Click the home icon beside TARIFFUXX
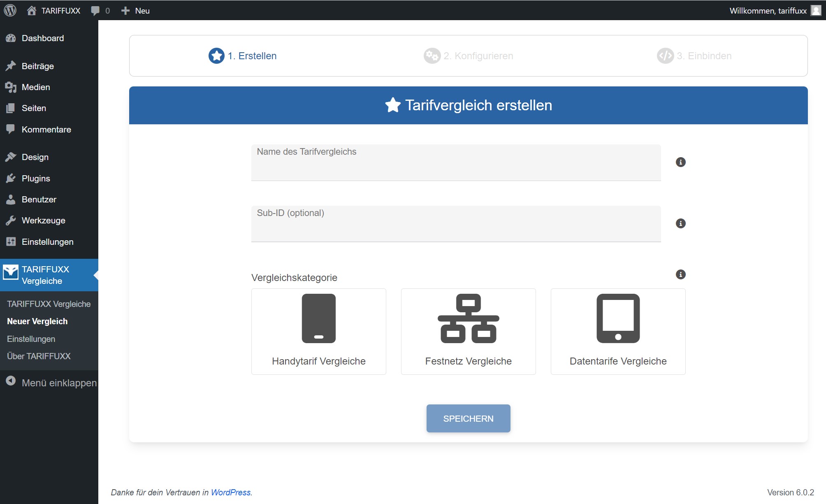826x504 pixels. (31, 11)
